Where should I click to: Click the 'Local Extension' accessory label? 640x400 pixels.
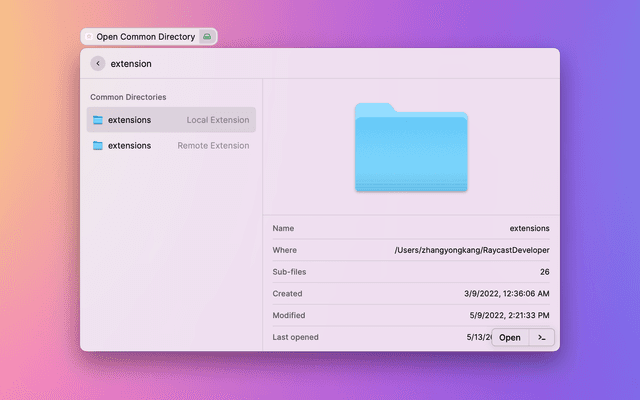click(x=218, y=120)
